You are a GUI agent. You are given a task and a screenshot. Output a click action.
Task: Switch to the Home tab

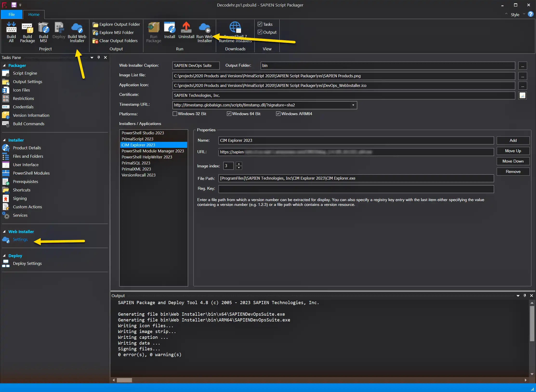tap(34, 14)
